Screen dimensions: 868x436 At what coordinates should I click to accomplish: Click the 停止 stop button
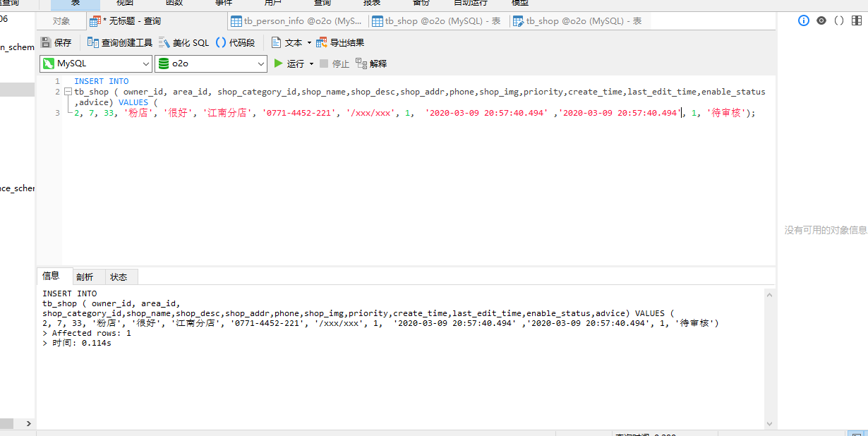coord(334,63)
